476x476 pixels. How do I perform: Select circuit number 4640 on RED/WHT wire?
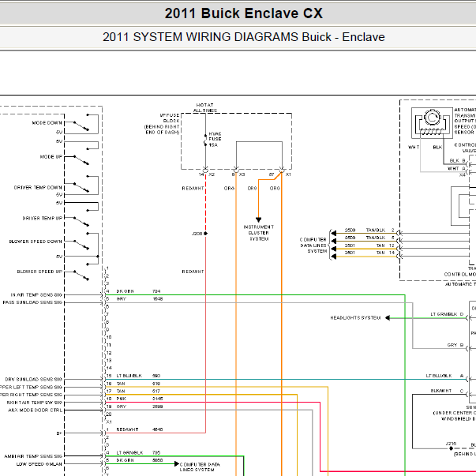coord(158,429)
